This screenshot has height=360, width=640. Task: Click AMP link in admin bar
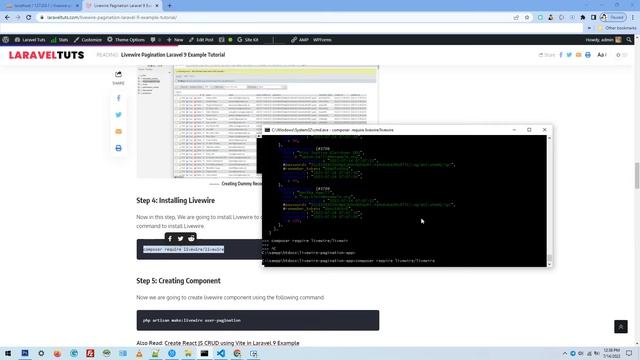(x=300, y=40)
